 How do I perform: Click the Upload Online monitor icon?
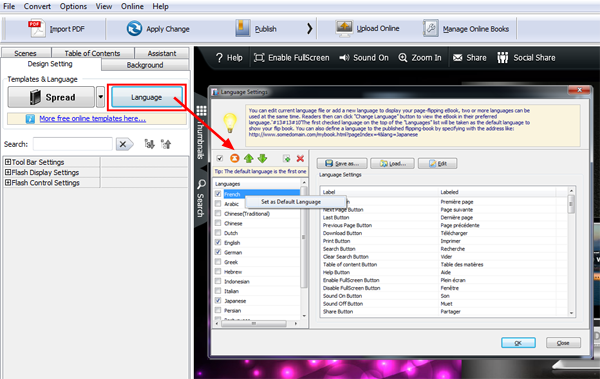(344, 28)
